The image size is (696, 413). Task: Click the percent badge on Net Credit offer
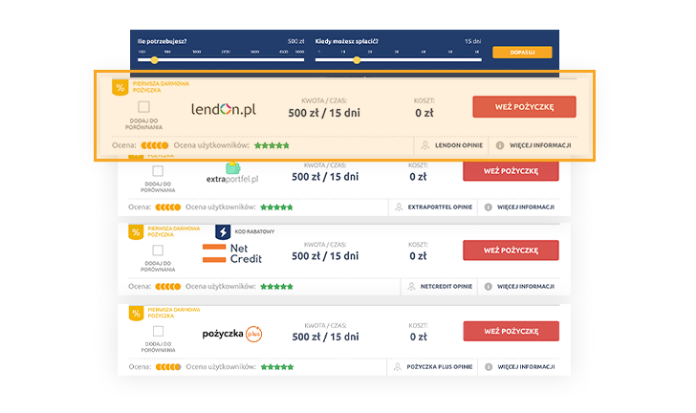point(136,232)
